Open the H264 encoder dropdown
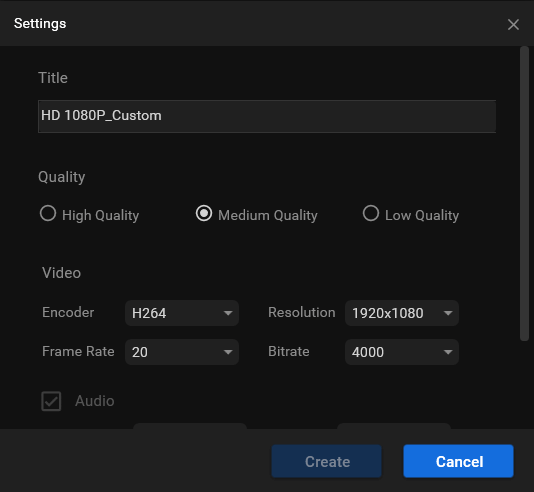The image size is (534, 492). pyautogui.click(x=182, y=313)
